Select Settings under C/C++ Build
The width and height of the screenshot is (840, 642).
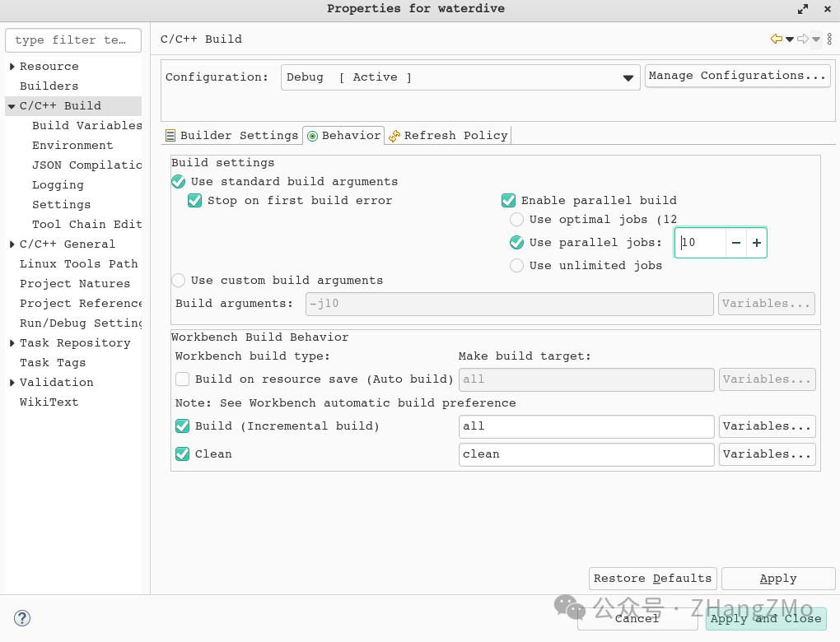tap(61, 205)
